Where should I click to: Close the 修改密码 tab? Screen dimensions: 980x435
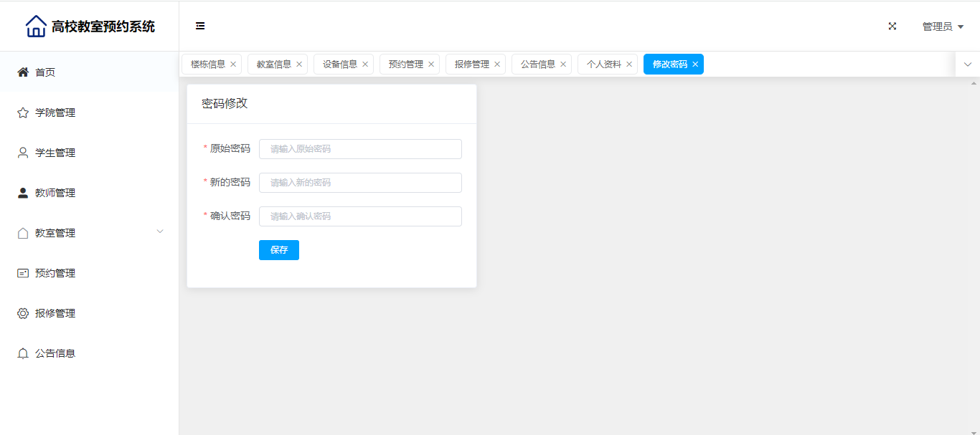(695, 64)
